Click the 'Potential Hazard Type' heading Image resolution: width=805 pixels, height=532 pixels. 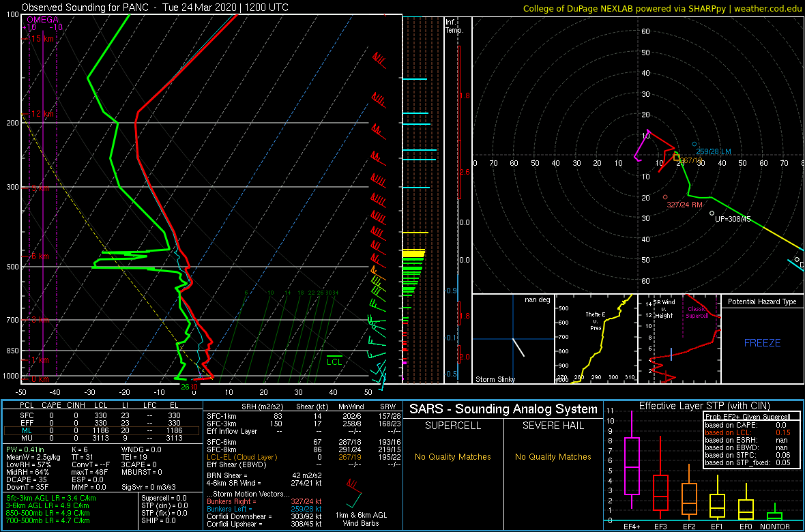pos(763,302)
